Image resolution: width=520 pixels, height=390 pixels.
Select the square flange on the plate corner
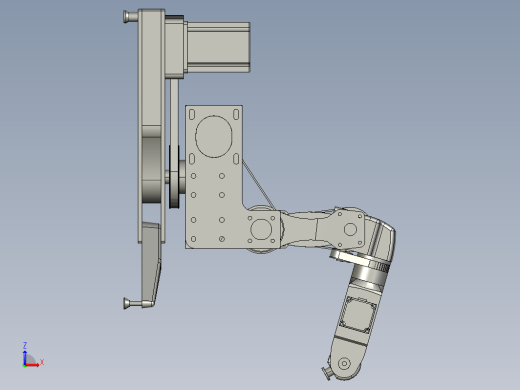pos(261,229)
